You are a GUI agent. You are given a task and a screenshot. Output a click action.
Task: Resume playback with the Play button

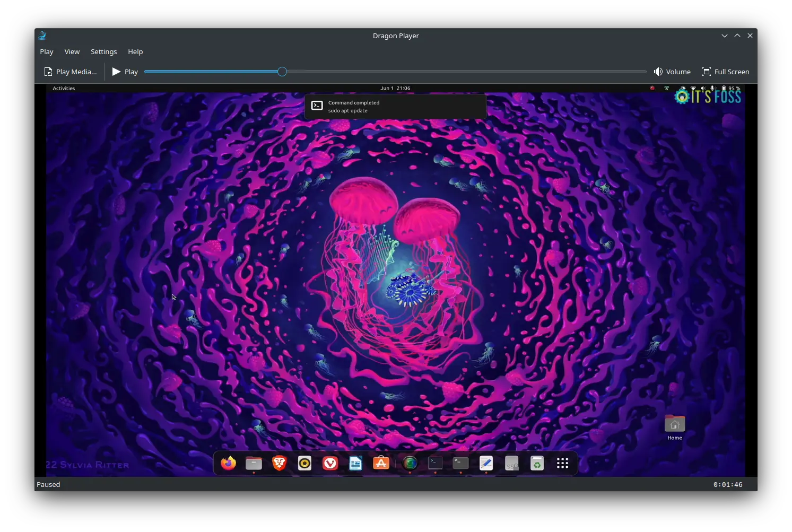[125, 72]
